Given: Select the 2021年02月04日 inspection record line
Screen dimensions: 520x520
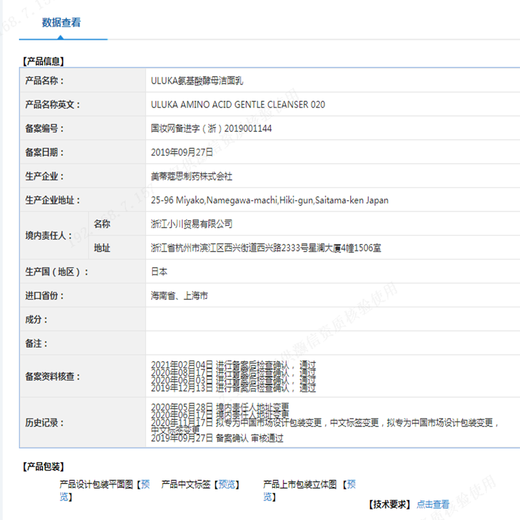Looking at the screenshot, I should pyautogui.click(x=233, y=364).
